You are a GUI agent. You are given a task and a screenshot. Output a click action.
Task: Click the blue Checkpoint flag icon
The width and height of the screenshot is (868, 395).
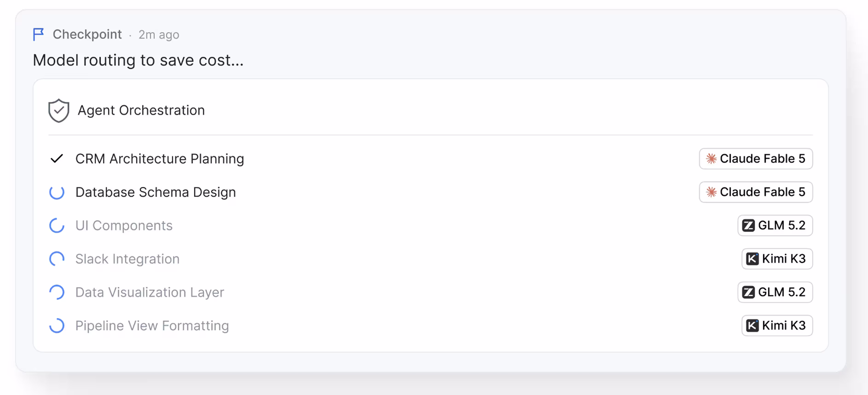coord(38,34)
